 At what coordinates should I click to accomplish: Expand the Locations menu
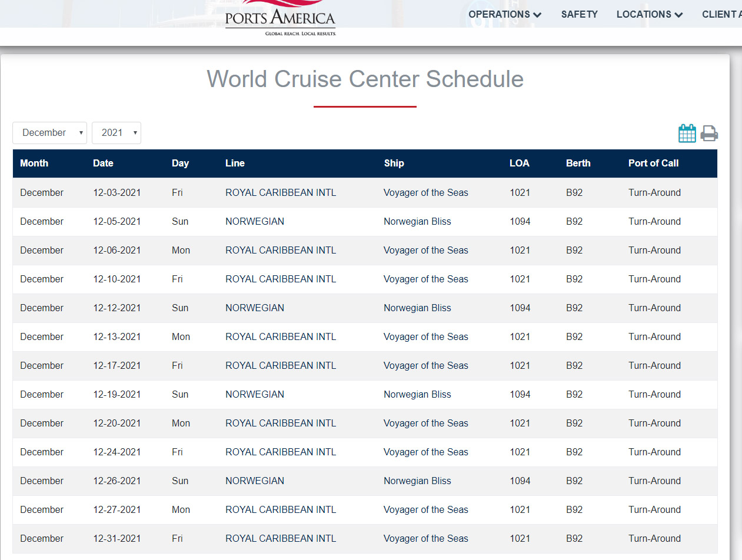[x=650, y=15]
